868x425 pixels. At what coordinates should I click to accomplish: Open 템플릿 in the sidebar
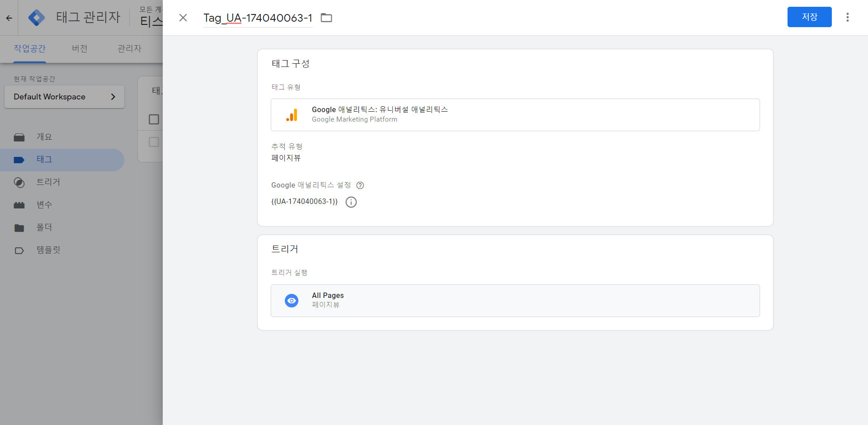pos(62,250)
